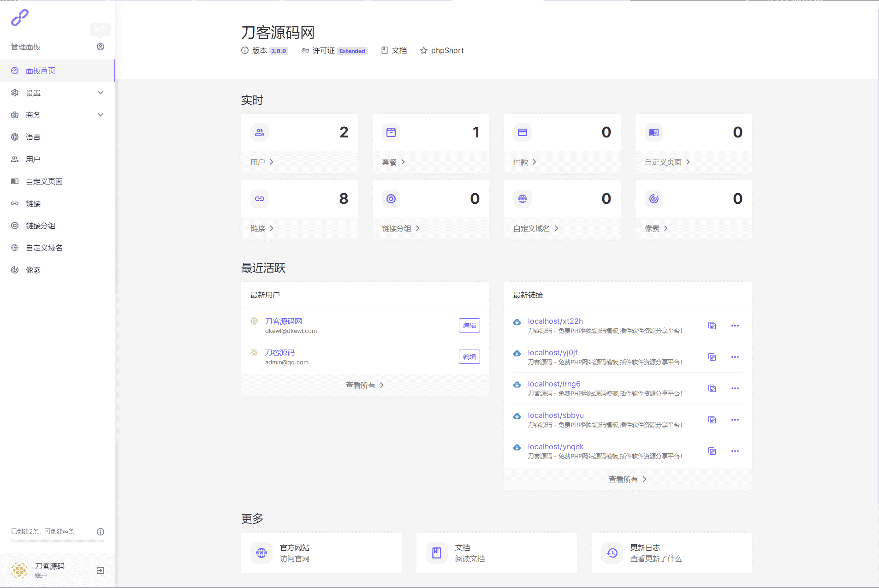Screen dimensions: 879x588
Task: Copy the localhost/sbbyu link
Action: pyautogui.click(x=712, y=420)
